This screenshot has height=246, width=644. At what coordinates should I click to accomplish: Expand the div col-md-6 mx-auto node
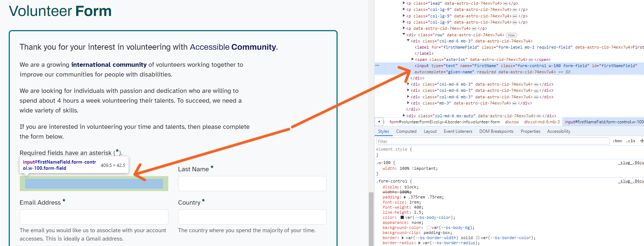(404, 116)
